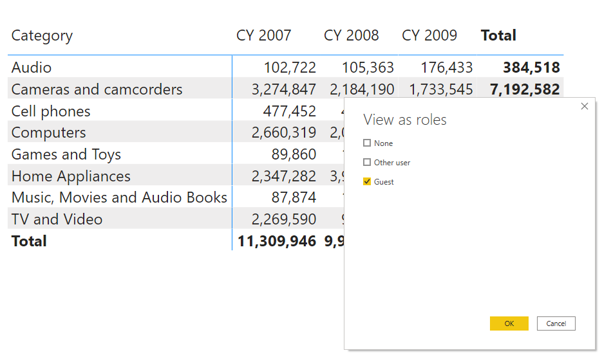The height and width of the screenshot is (364, 602).
Task: Close the View as roles dialog
Action: (x=585, y=106)
